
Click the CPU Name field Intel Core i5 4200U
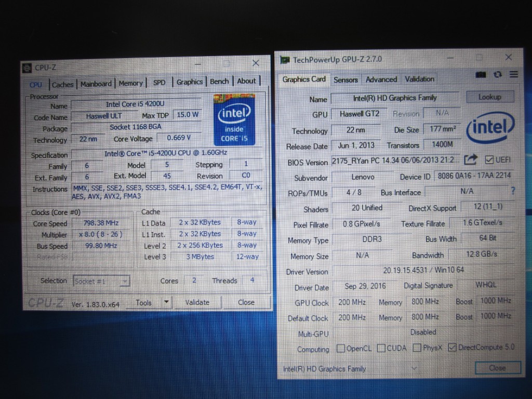(x=135, y=104)
